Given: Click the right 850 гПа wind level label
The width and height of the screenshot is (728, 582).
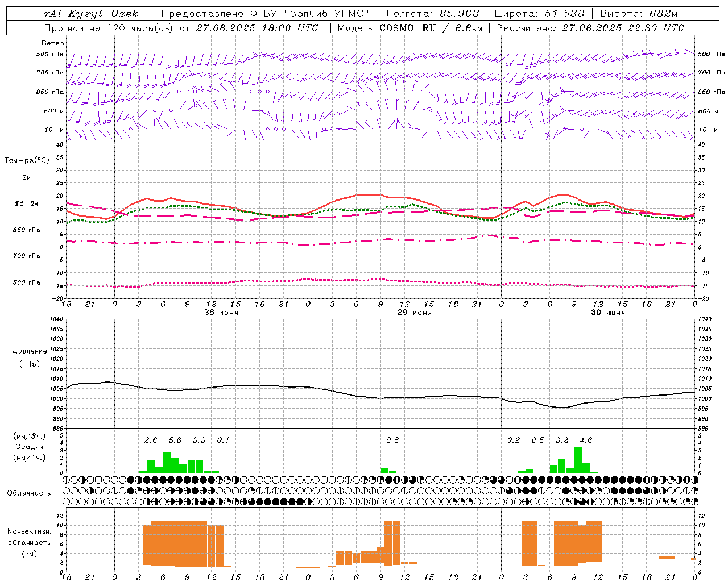Looking at the screenshot, I should point(712,92).
